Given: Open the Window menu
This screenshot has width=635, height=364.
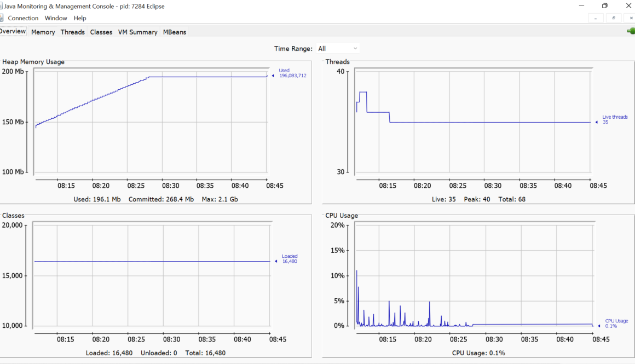Looking at the screenshot, I should pyautogui.click(x=56, y=18).
